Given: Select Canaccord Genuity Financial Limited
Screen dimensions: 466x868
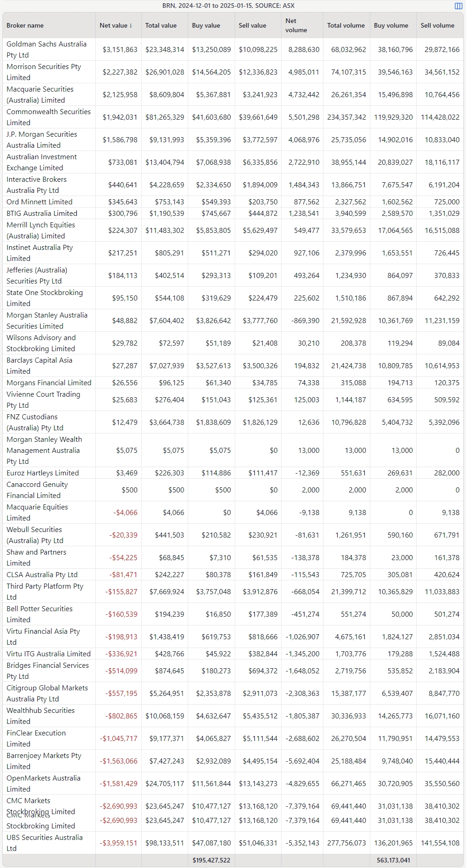Looking at the screenshot, I should click(x=37, y=490).
